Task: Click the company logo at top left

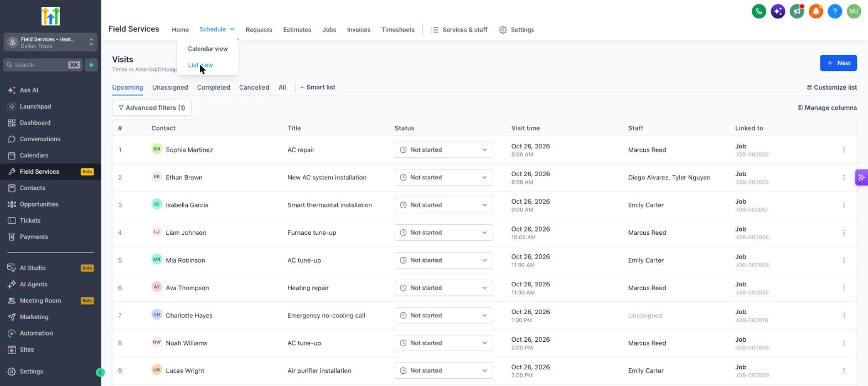Action: tap(50, 16)
